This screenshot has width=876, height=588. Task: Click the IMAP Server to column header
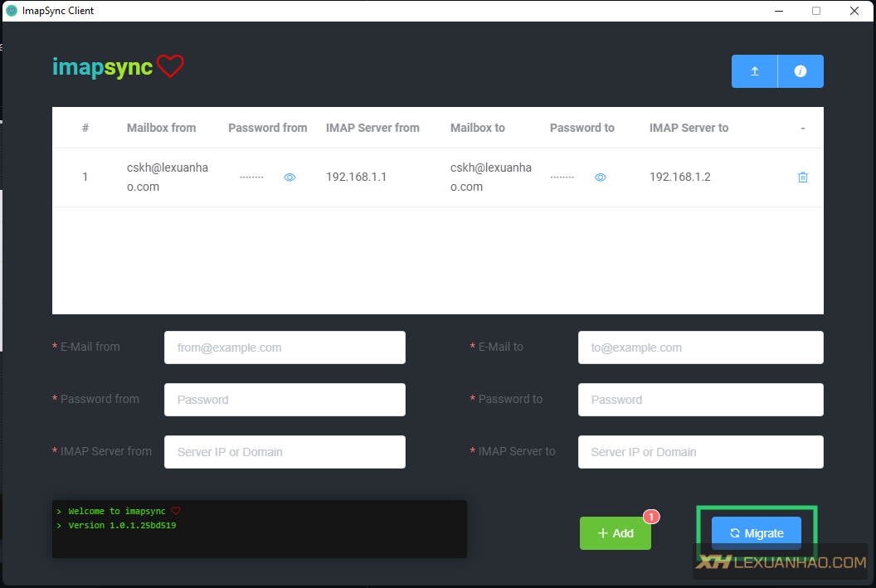click(689, 128)
